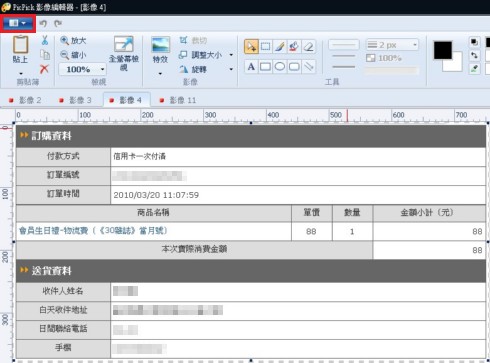Expand the 特效 effects dropdown arrow
The width and height of the screenshot is (490, 363).
160,73
